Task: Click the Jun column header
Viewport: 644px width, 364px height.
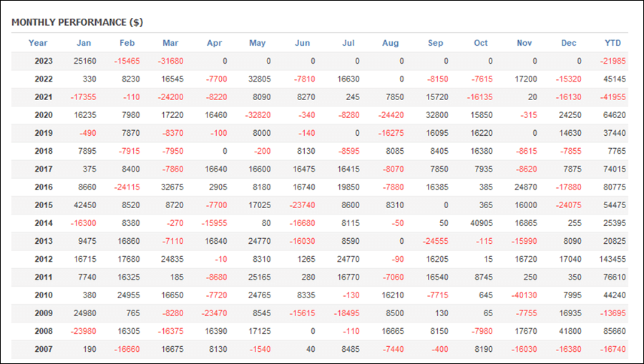Action: pos(302,43)
